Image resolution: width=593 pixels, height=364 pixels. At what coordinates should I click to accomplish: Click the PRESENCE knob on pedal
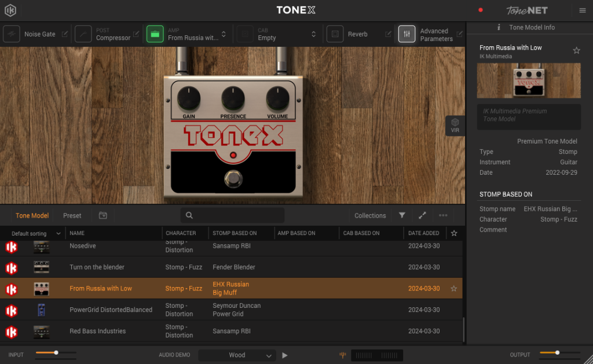pos(233,98)
